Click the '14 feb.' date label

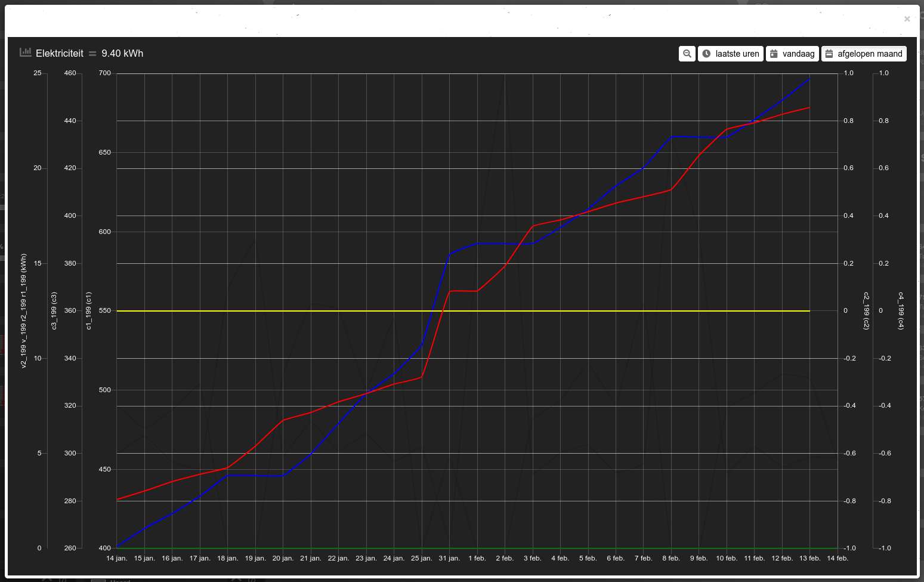[838, 559]
